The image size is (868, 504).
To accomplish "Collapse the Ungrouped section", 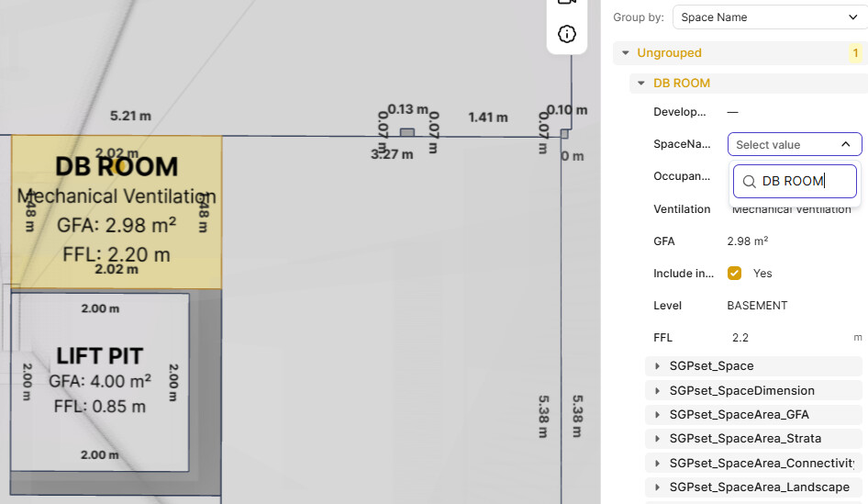I will 626,53.
